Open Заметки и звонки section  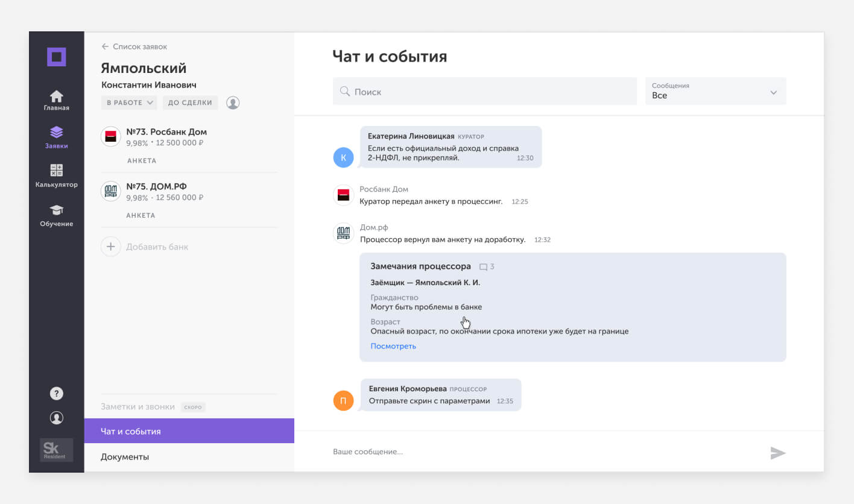pyautogui.click(x=138, y=407)
